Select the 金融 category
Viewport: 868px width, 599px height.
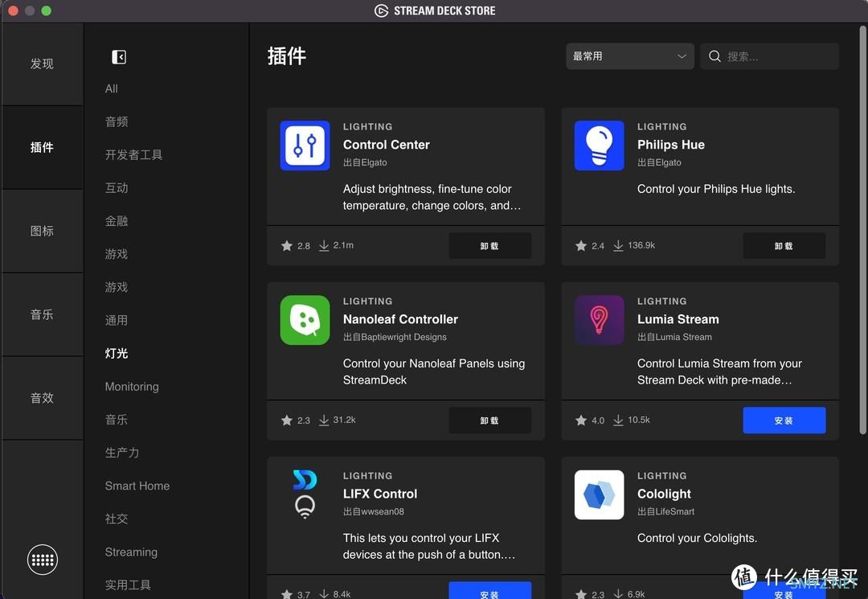[117, 221]
